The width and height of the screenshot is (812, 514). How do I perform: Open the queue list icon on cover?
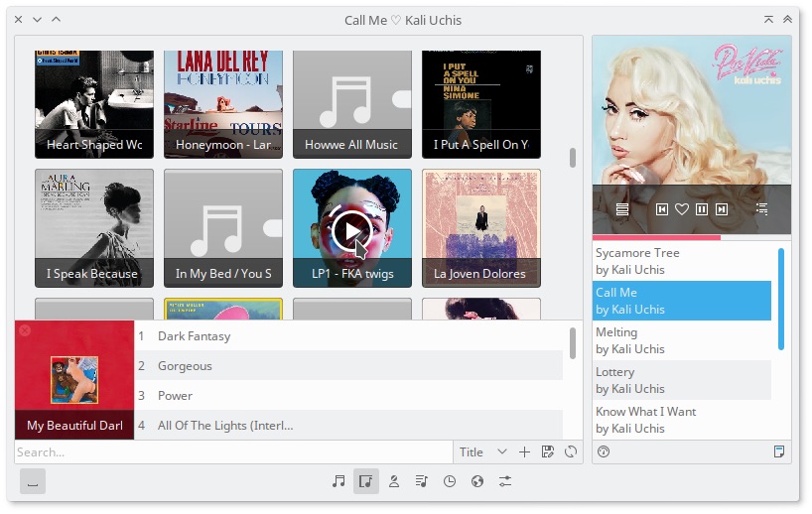click(x=762, y=209)
